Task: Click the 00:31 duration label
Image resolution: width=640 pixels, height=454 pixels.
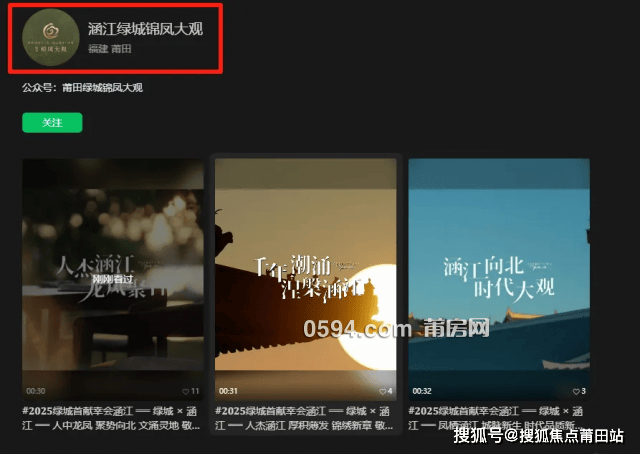Action: pos(228,391)
